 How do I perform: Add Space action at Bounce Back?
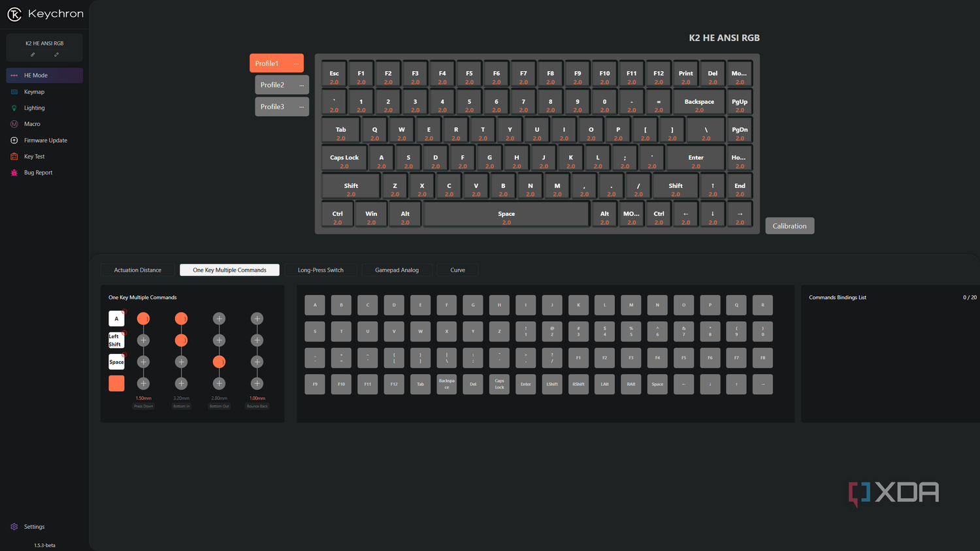point(257,362)
